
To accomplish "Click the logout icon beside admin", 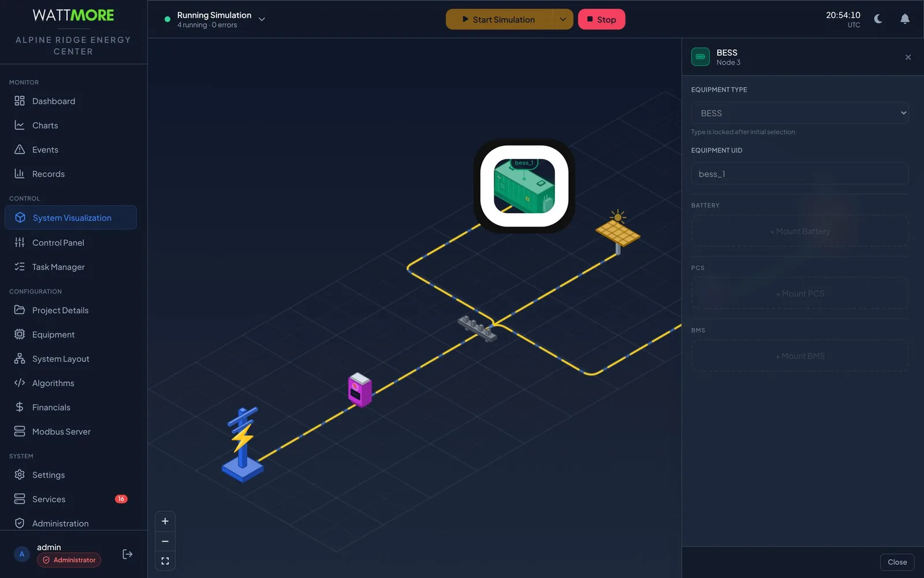I will click(x=128, y=554).
